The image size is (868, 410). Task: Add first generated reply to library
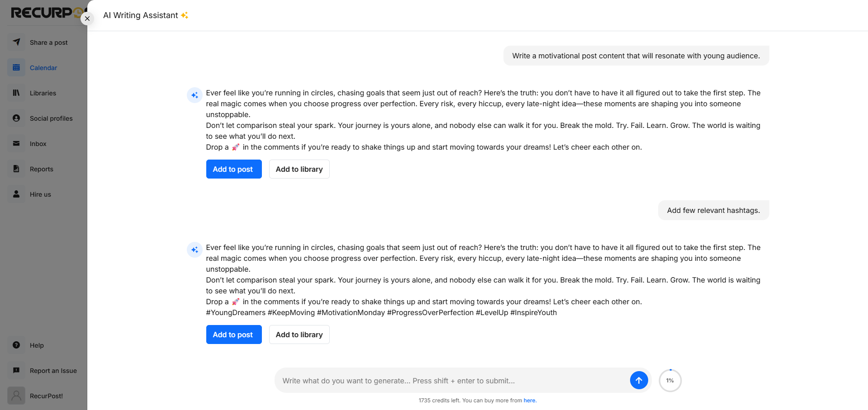[299, 169]
